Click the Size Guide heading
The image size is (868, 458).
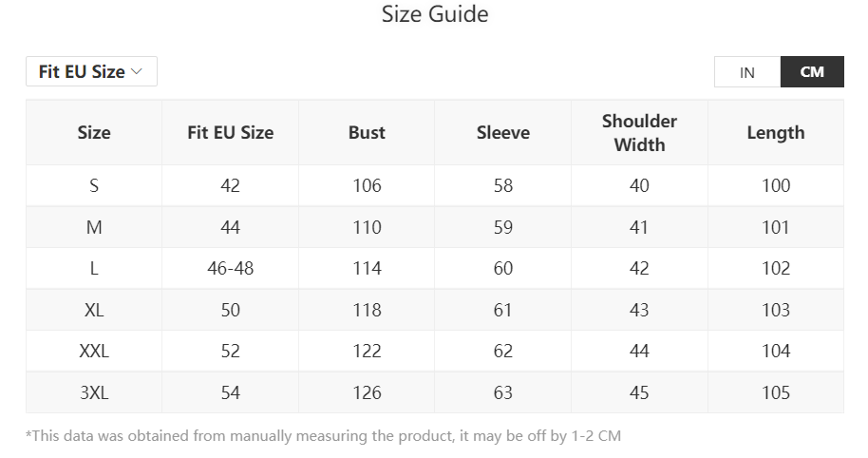(x=435, y=14)
